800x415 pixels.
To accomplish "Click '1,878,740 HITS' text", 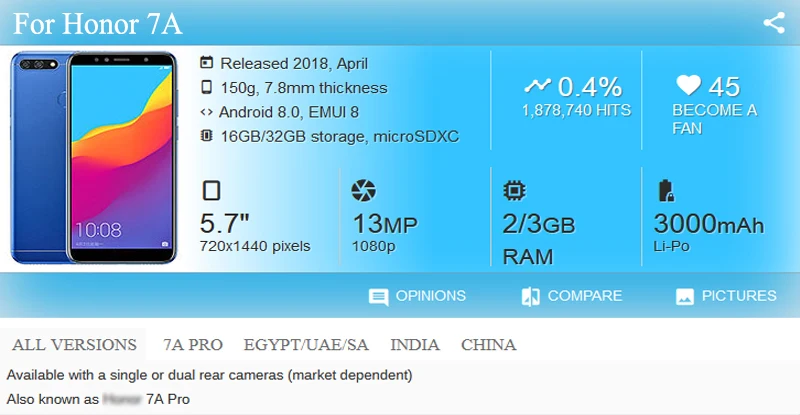I will tap(577, 110).
